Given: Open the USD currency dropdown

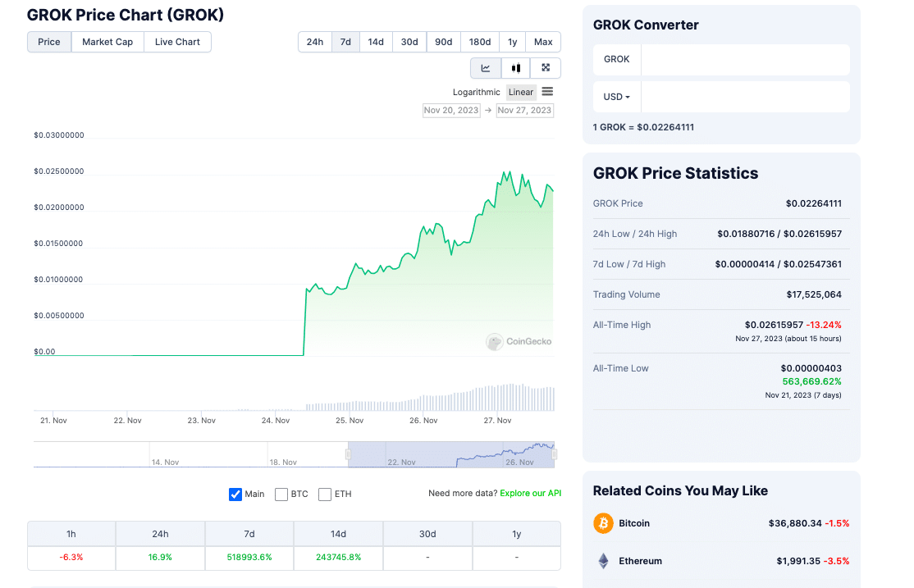Looking at the screenshot, I should click(x=617, y=97).
